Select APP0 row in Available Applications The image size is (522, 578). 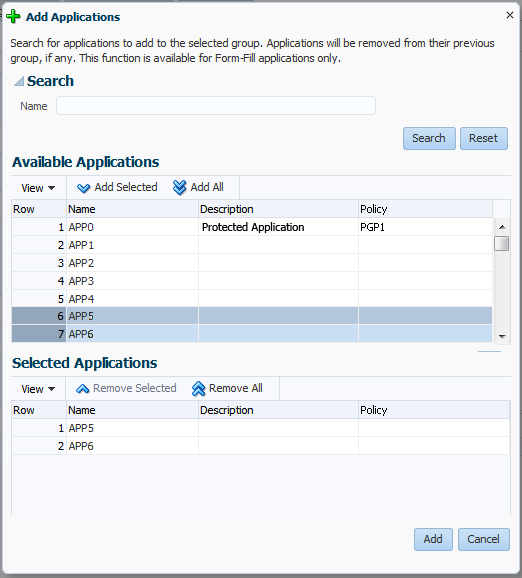click(252, 227)
